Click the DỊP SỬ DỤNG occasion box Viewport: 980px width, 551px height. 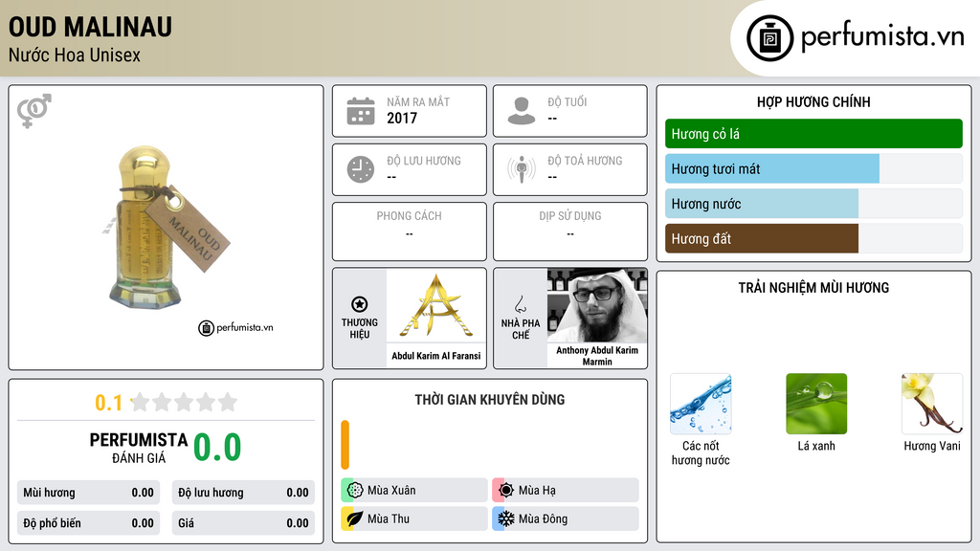570,231
